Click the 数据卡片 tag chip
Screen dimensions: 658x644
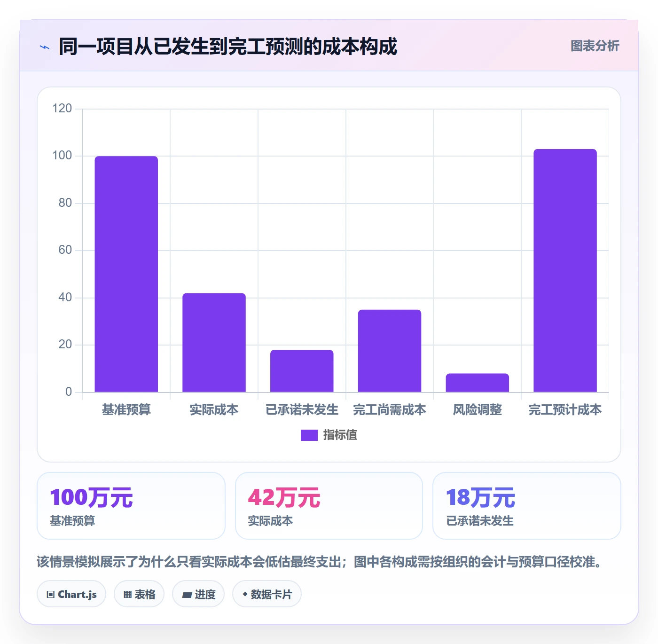point(267,594)
